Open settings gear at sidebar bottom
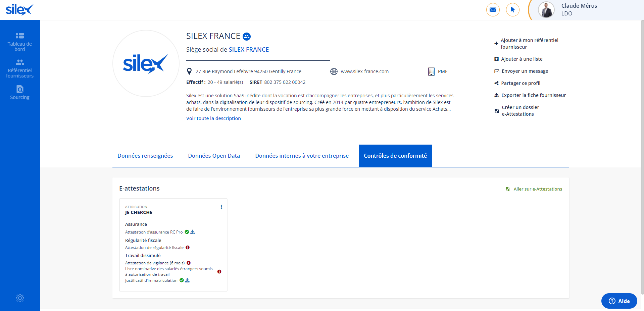Screen dimensions: 644x311 [20, 298]
